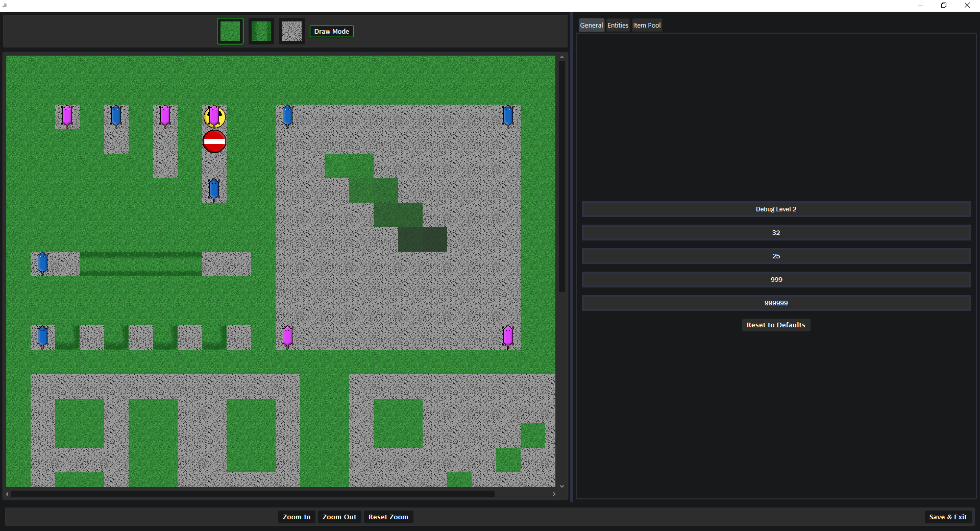Image resolution: width=980 pixels, height=531 pixels.
Task: Click the map's scroll left arrow
Action: click(x=7, y=494)
